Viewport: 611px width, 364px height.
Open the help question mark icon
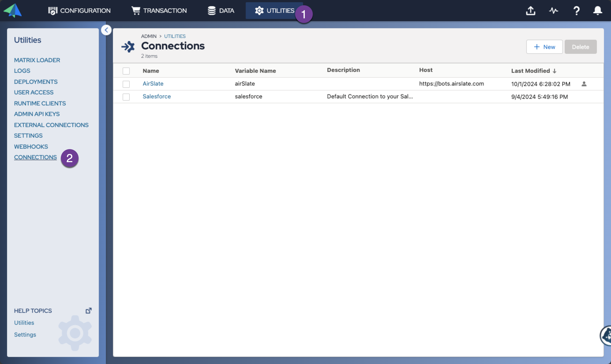pos(576,11)
